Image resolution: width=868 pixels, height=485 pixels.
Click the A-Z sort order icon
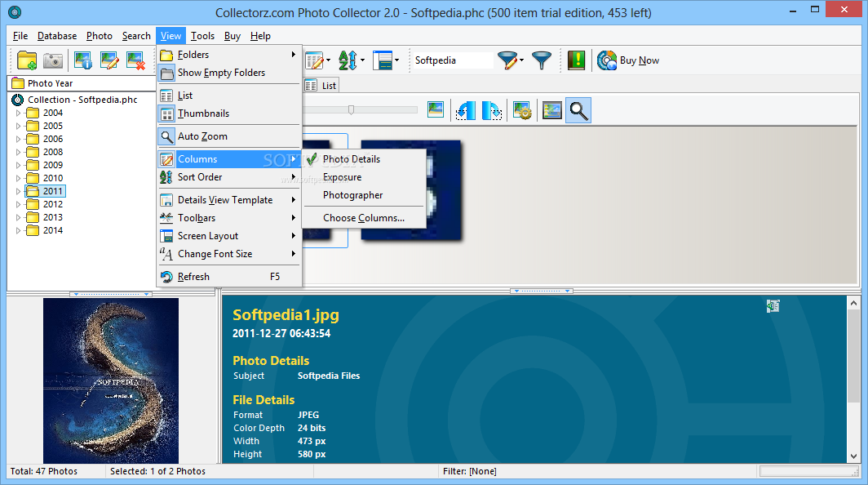(348, 60)
